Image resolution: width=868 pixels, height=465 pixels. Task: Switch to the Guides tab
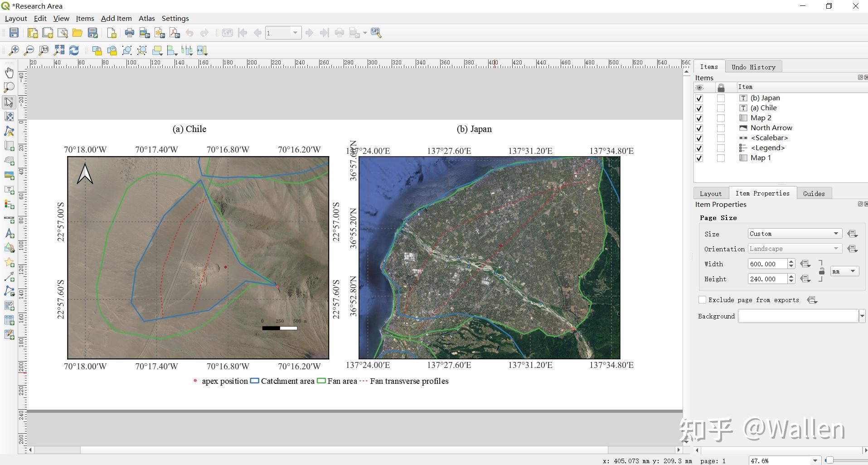(x=814, y=194)
